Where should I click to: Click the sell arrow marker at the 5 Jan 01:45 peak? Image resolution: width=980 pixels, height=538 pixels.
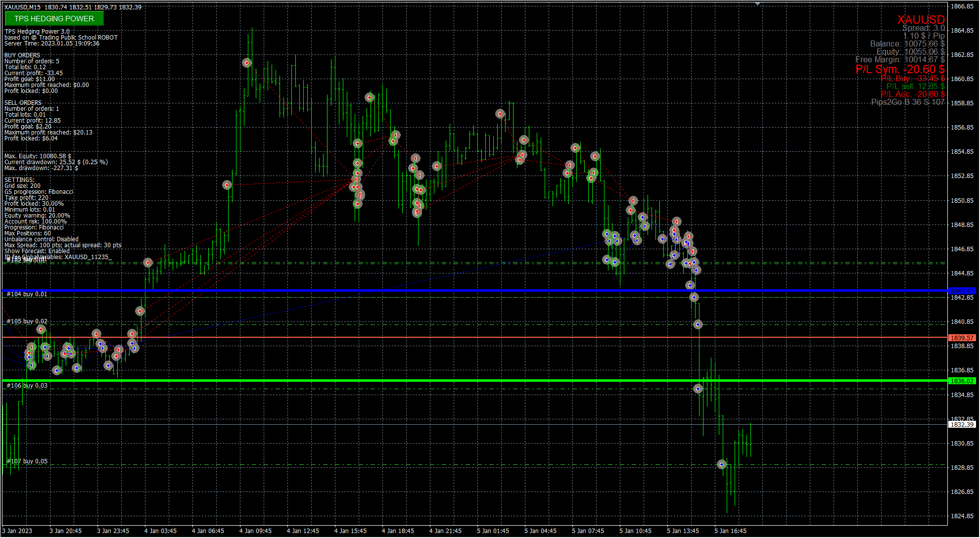coord(500,114)
